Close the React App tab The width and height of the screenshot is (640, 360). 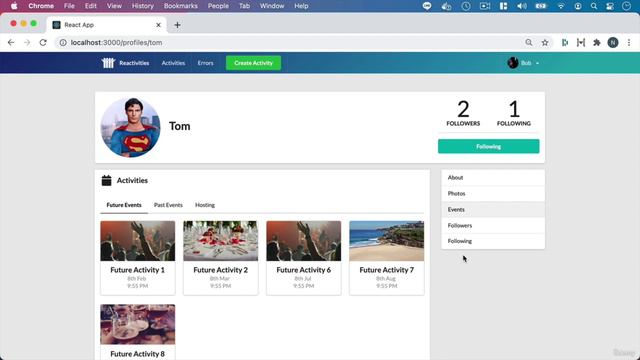[158, 25]
